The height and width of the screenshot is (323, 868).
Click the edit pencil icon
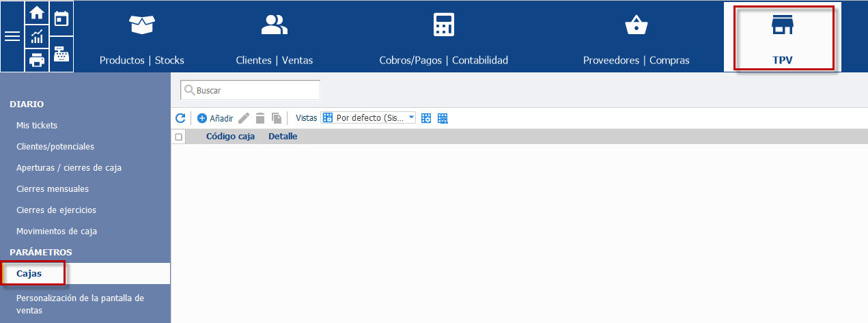pos(244,118)
